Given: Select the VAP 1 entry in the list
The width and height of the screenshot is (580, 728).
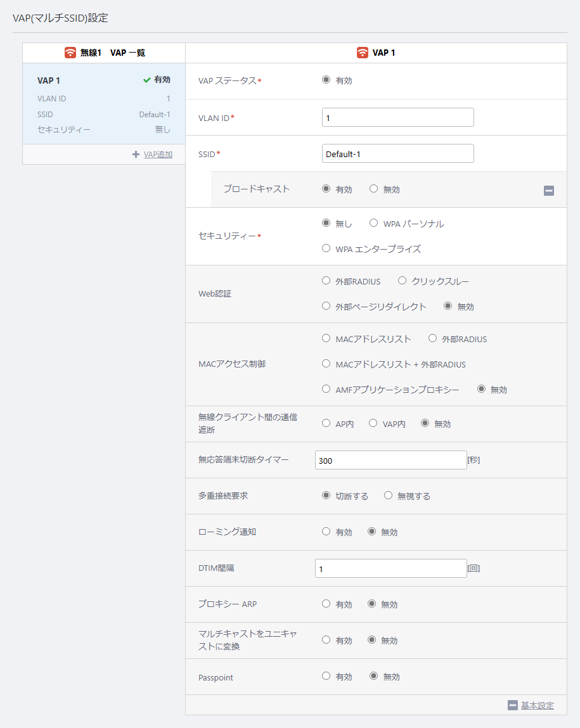Looking at the screenshot, I should click(x=104, y=103).
